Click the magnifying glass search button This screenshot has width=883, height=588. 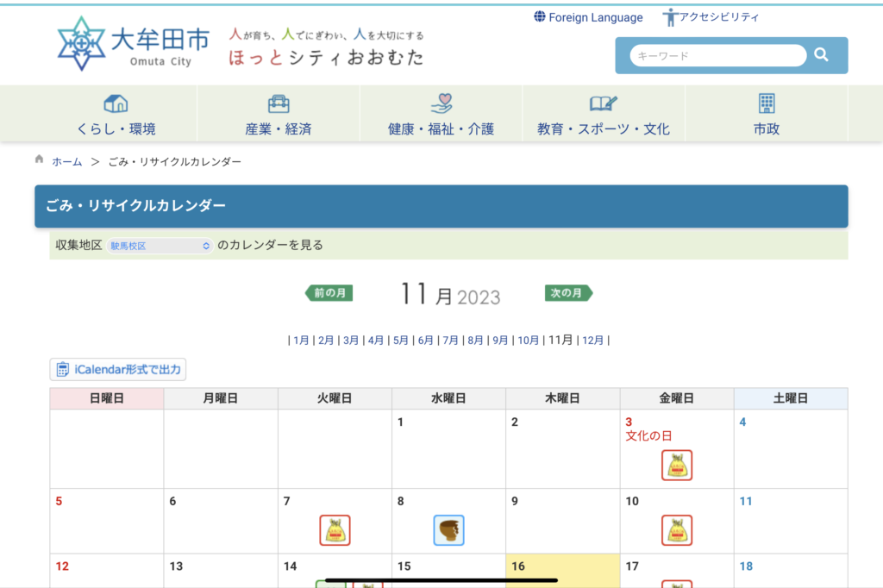tap(821, 55)
